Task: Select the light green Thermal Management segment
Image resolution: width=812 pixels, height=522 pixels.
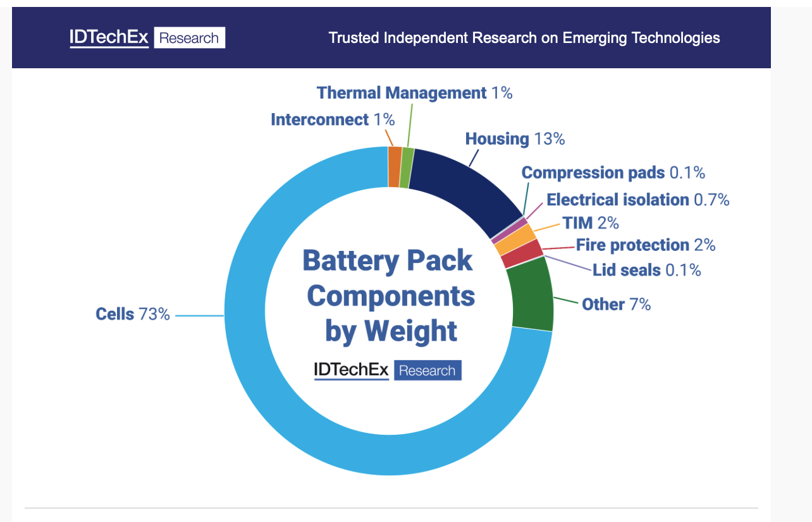Action: (x=407, y=168)
